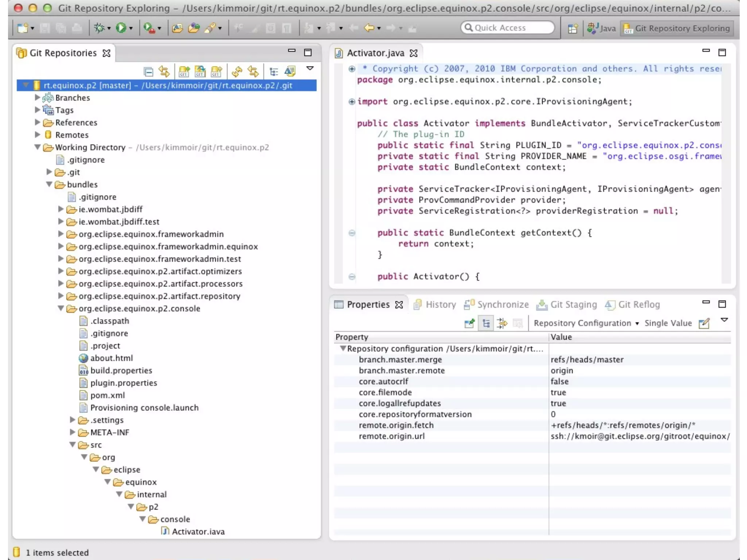Select pom.xml in the file tree
Viewport: 747px width, 560px height.
tap(107, 395)
